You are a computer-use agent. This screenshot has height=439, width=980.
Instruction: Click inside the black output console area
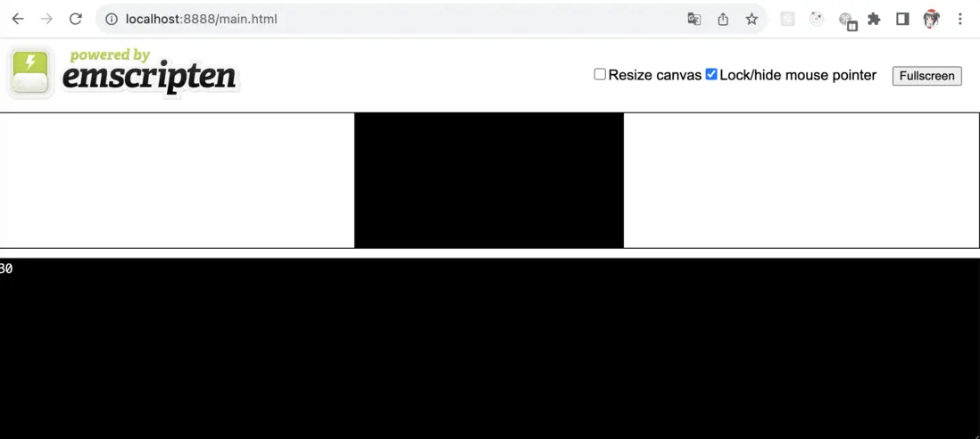490,349
